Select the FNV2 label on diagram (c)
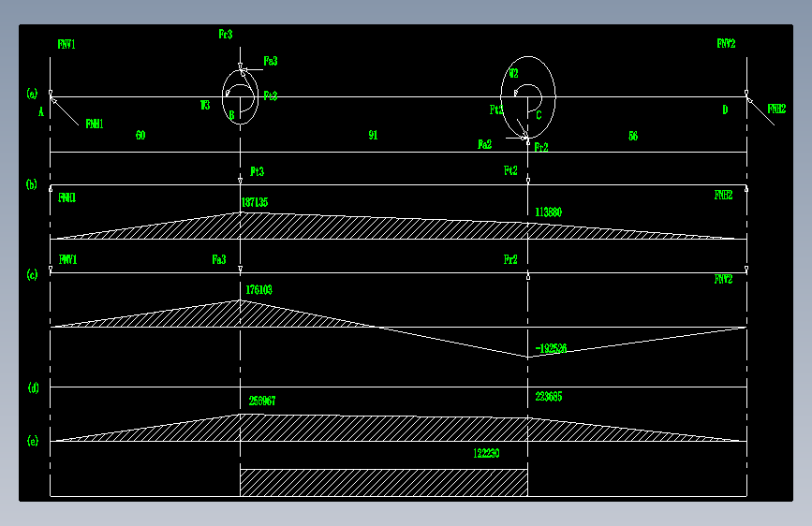 tap(723, 280)
